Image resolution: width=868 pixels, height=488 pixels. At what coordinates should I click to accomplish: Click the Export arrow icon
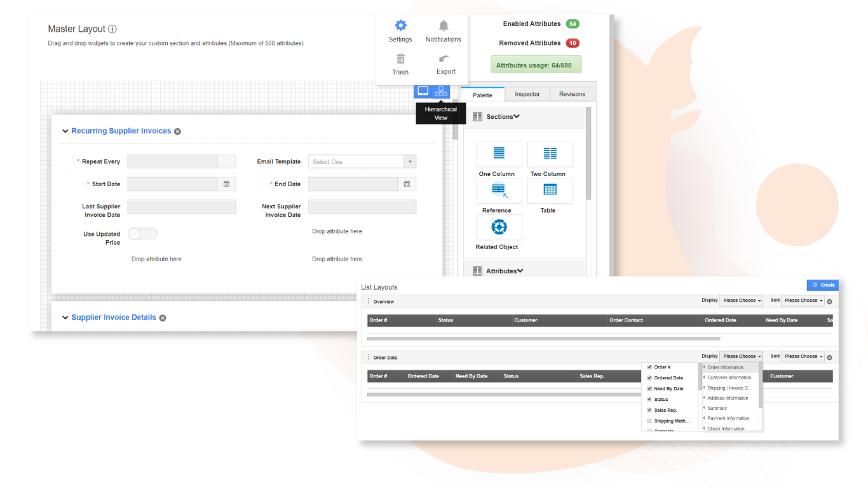pos(445,59)
